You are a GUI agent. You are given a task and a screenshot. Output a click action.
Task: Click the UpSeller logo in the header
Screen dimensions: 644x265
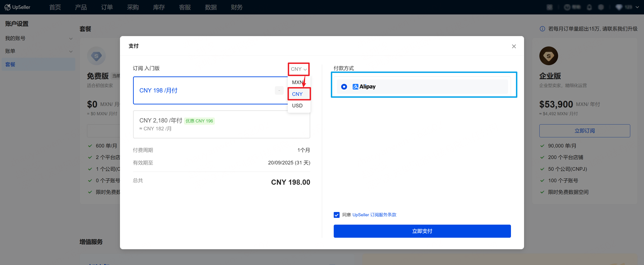[17, 7]
